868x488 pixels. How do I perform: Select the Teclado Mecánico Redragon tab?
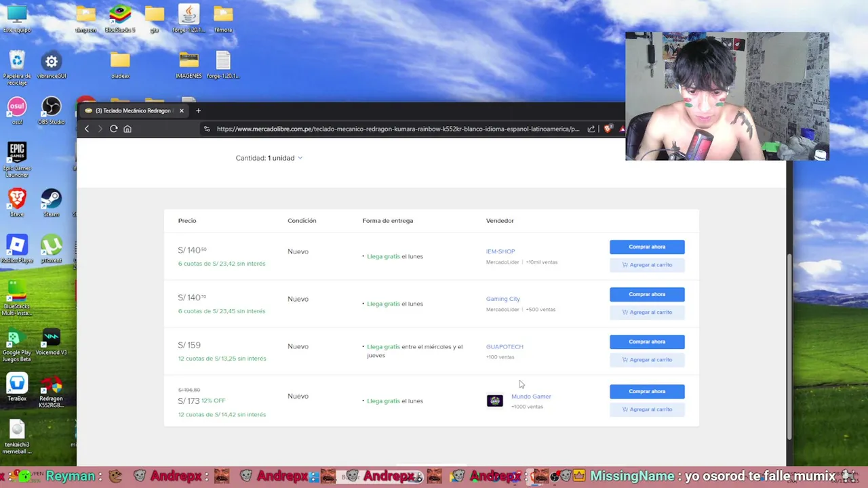[134, 110]
